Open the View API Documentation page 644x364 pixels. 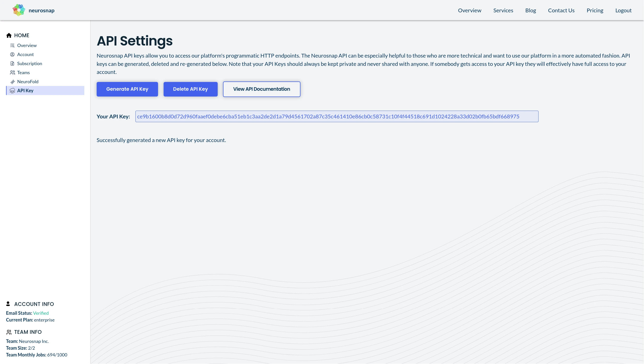coord(261,89)
